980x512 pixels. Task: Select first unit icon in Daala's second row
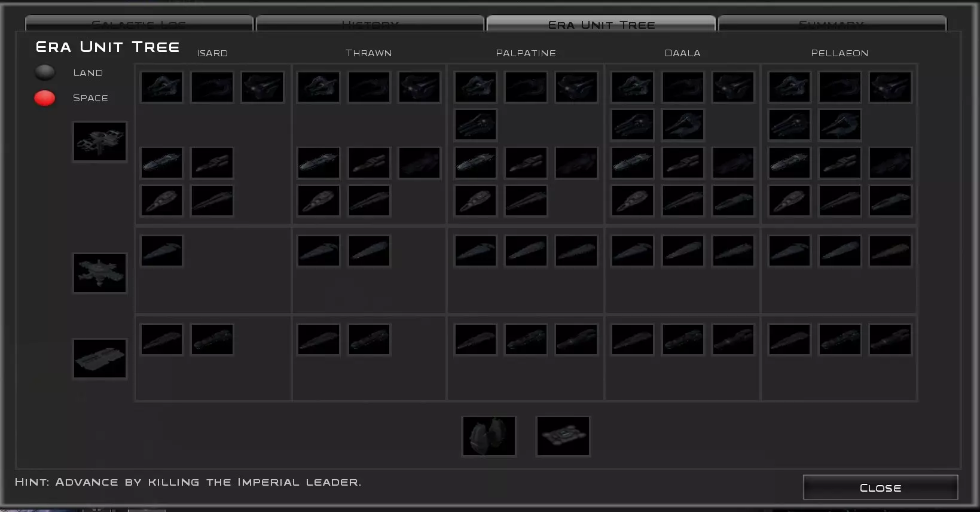[632, 125]
